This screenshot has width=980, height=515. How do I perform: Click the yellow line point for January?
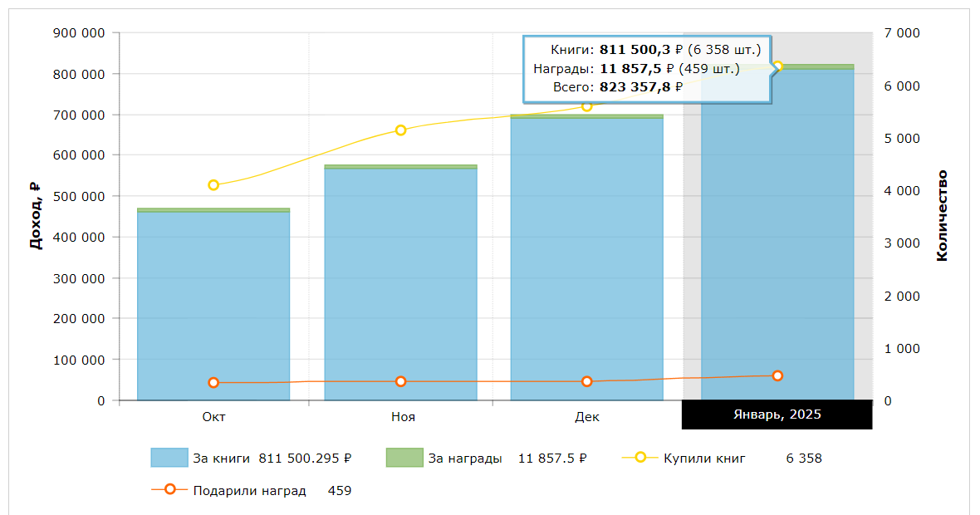777,66
